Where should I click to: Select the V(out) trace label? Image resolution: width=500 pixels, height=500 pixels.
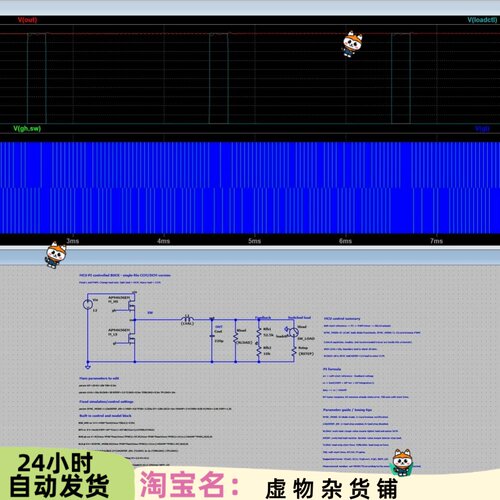point(27,20)
